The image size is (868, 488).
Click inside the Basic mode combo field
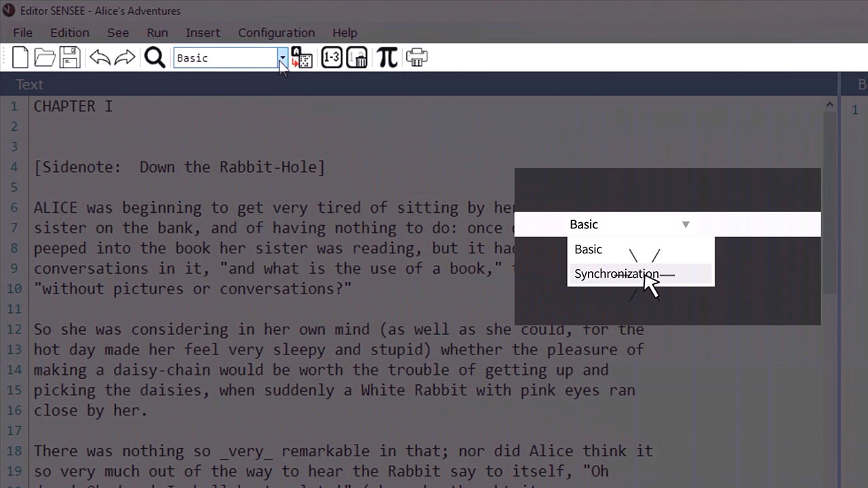225,58
